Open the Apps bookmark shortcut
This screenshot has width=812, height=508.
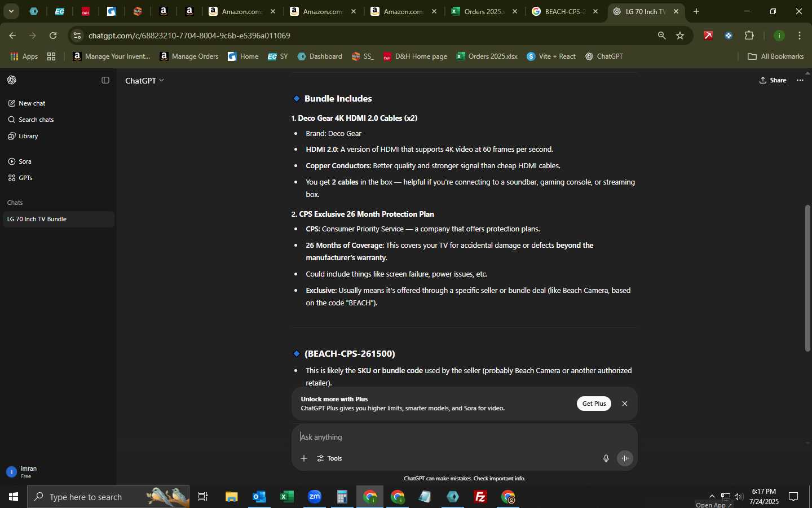24,56
